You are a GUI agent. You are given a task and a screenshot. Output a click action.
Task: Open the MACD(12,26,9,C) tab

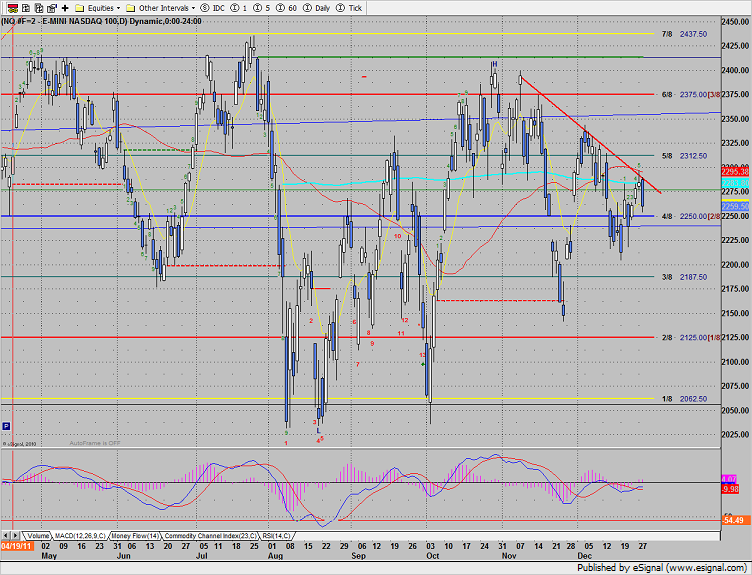pos(80,536)
